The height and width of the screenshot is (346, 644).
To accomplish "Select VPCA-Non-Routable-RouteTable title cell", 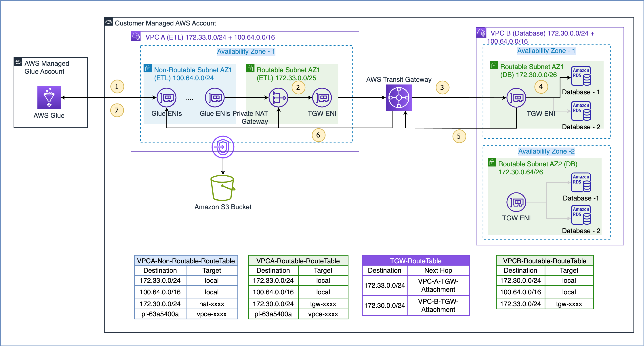I will (x=186, y=261).
